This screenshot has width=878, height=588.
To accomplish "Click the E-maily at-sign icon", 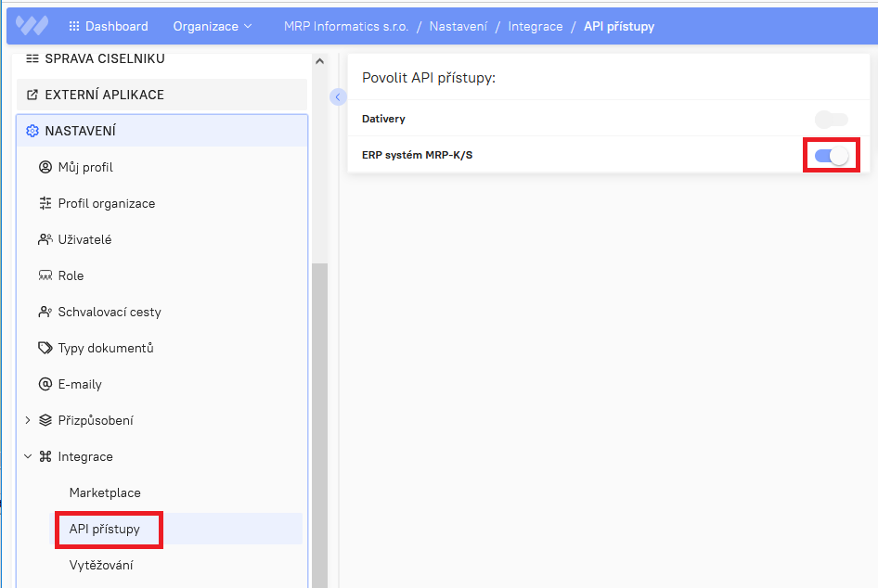I will [45, 384].
